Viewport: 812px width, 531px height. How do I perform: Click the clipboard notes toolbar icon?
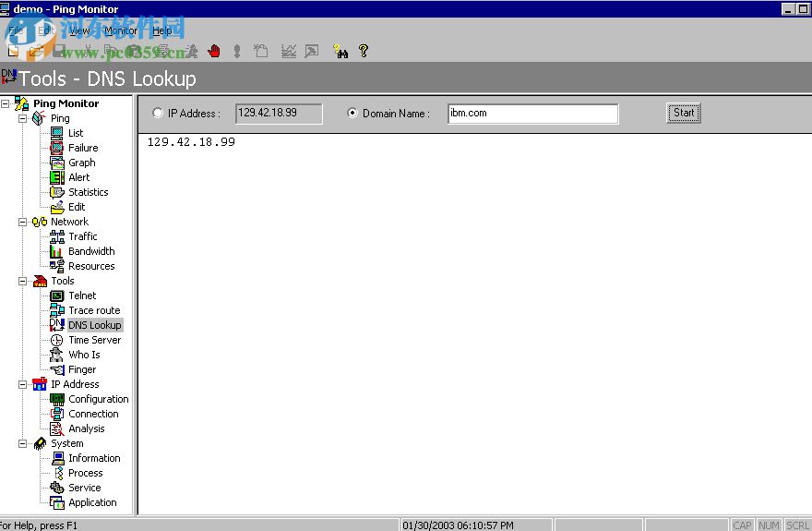[261, 51]
